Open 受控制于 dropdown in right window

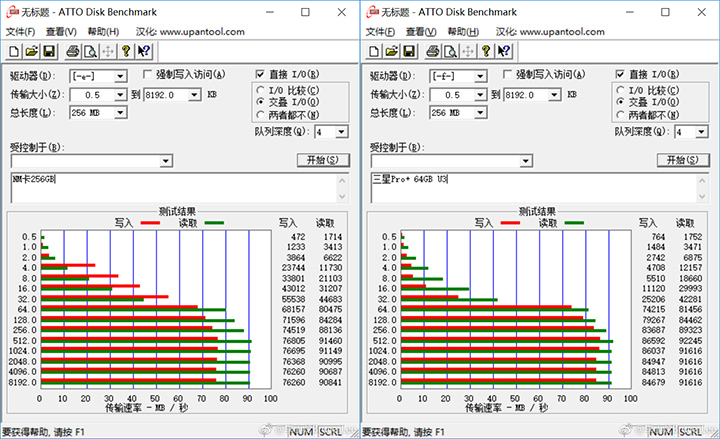(x=526, y=161)
